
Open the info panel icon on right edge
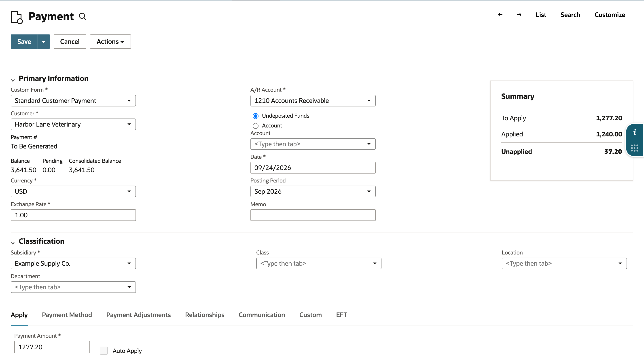point(635,132)
